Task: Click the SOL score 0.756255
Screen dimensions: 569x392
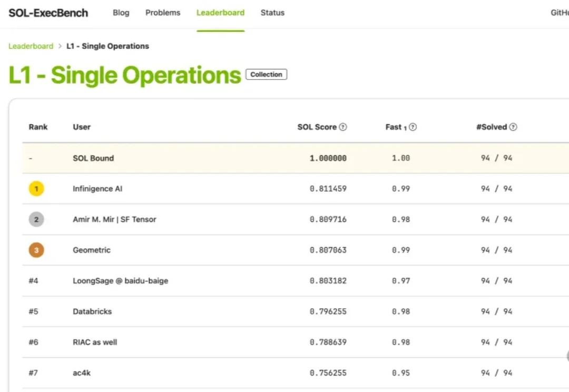Action: [x=328, y=373]
